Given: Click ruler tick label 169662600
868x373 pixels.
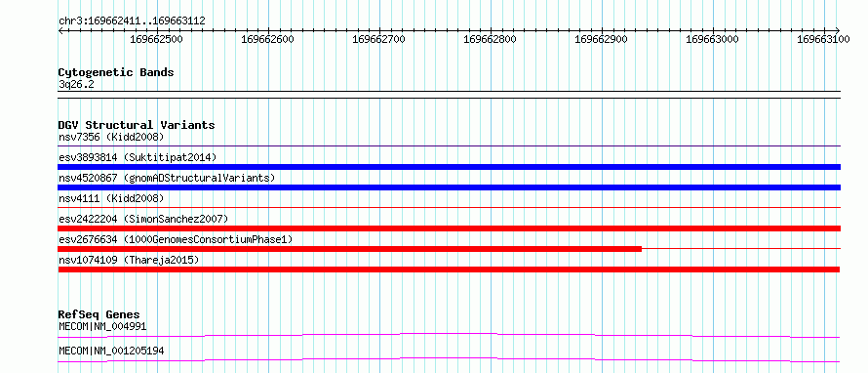Looking at the screenshot, I should click(x=268, y=39).
